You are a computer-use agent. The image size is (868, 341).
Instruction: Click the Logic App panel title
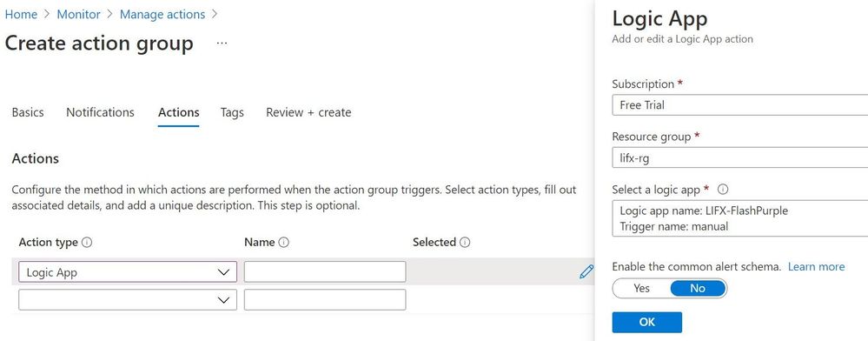tap(659, 18)
